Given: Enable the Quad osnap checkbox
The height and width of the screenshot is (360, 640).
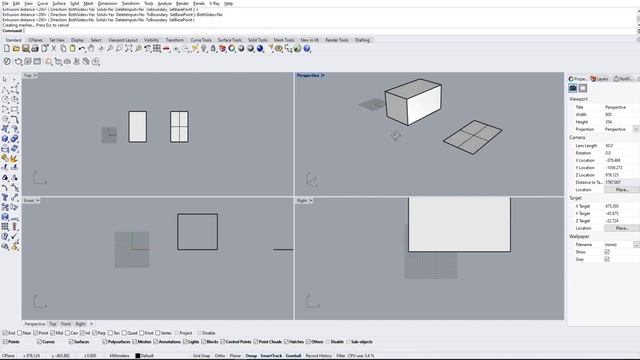Looking at the screenshot, I should pyautogui.click(x=124, y=333).
